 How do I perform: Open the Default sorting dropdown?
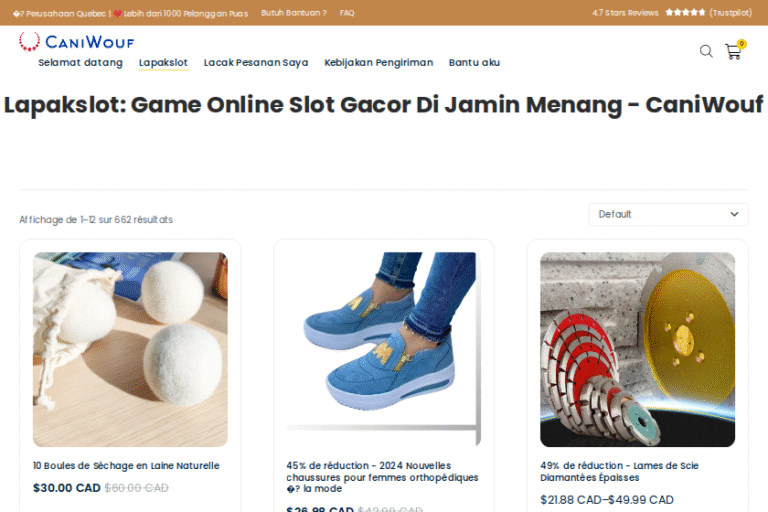(x=669, y=214)
